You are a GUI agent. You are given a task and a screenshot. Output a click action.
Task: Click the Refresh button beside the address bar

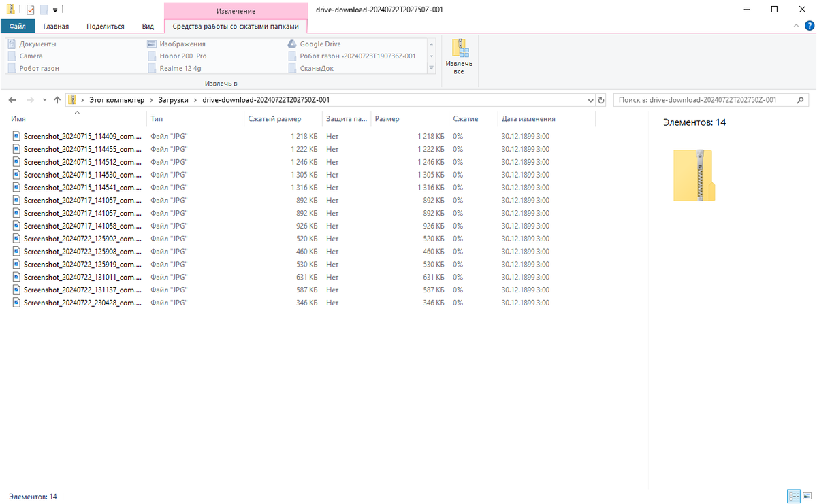pos(601,100)
